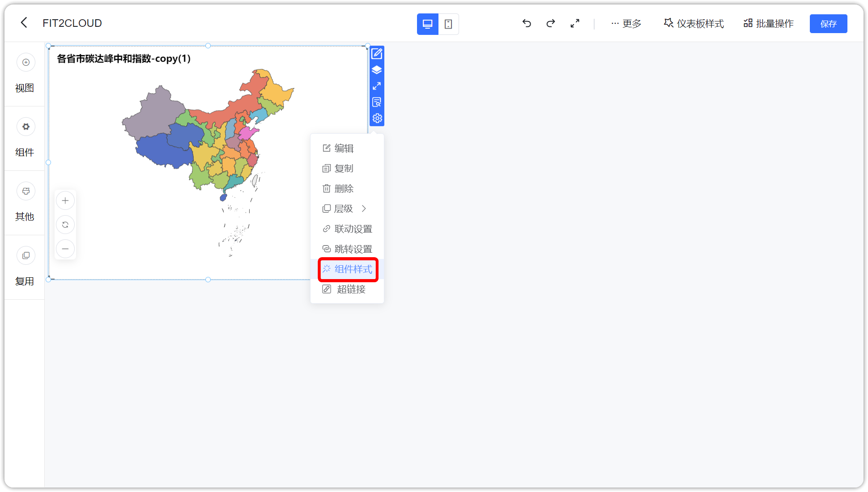The width and height of the screenshot is (868, 492).
Task: Click the back arrow beside FIT2CLOUD
Action: click(24, 23)
